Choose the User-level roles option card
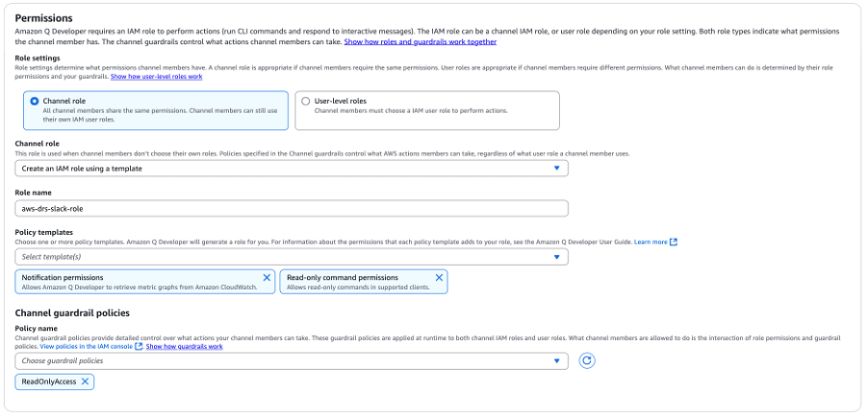This screenshot has width=868, height=416. pos(427,110)
